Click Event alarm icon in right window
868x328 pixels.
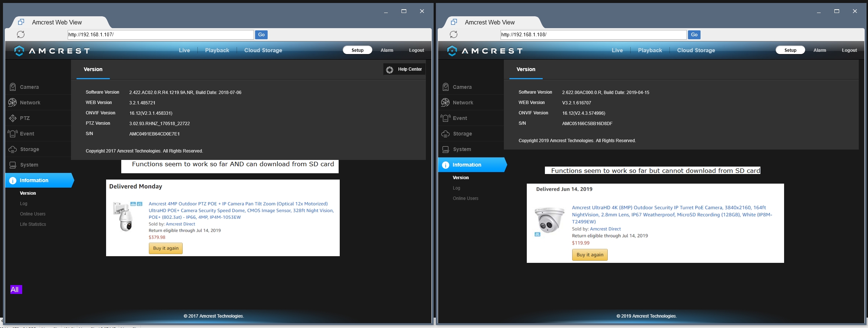click(x=445, y=118)
